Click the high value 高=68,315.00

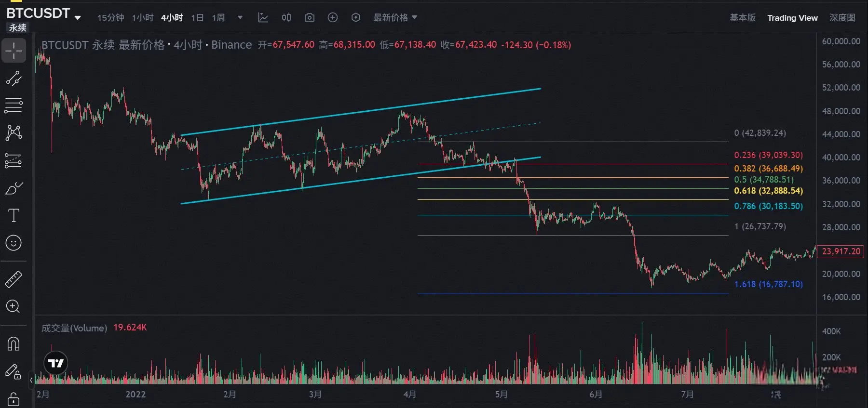pyautogui.click(x=347, y=45)
